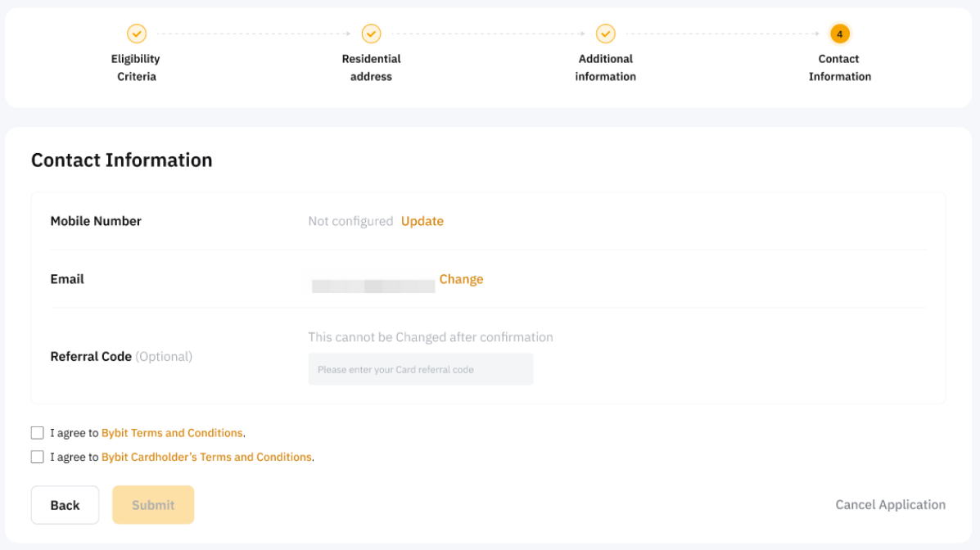Open Bybit Cardholder's Terms and Conditions link
The image size is (980, 550).
pos(206,457)
